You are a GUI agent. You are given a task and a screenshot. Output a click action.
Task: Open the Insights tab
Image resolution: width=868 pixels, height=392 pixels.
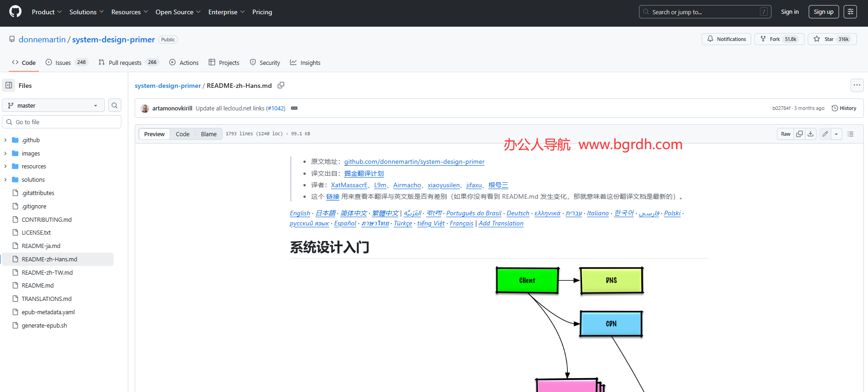(305, 63)
